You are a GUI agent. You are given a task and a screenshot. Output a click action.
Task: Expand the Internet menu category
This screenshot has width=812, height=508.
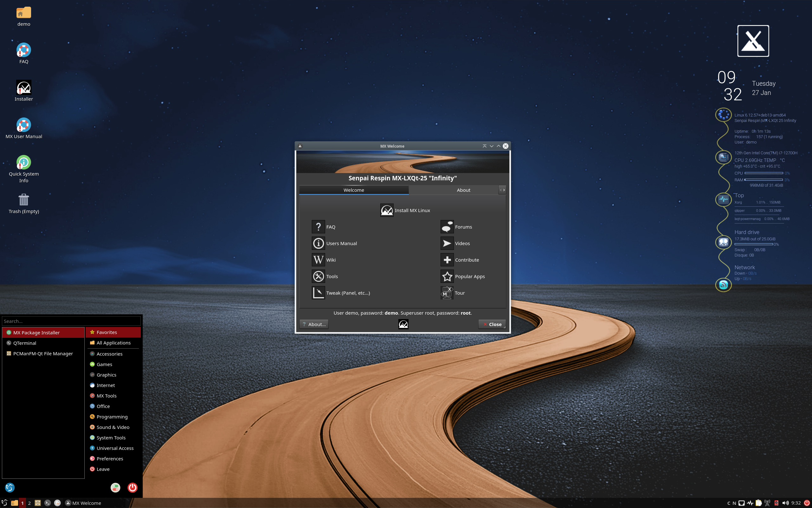(114, 385)
